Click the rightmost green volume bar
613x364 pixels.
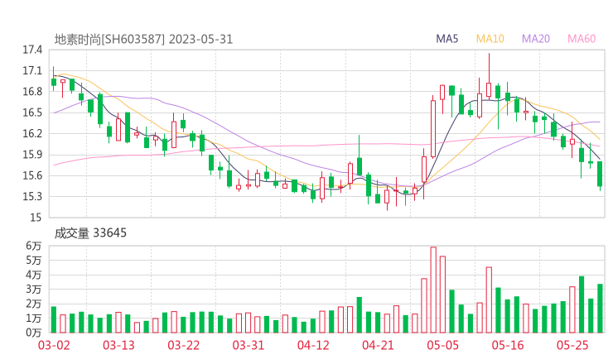600,308
